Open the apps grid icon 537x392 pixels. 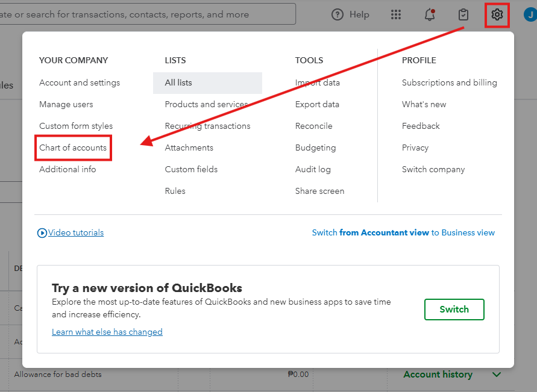pyautogui.click(x=396, y=14)
